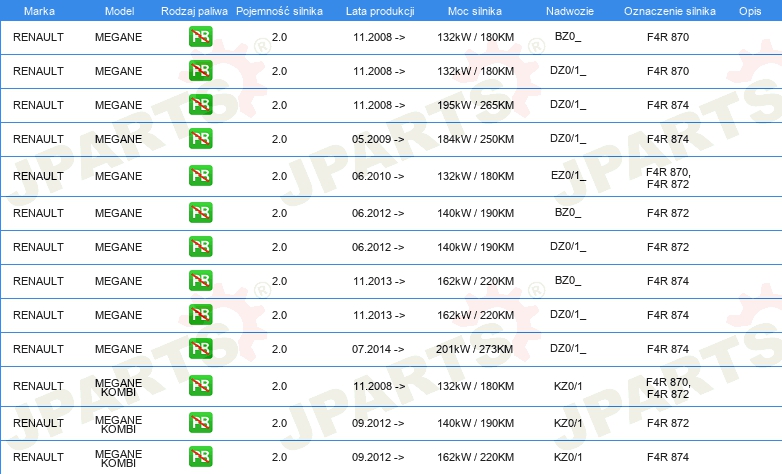Click DZ0/1_ in the 195kW / 265KM row
Image resolution: width=782 pixels, height=474 pixels.
[568, 105]
